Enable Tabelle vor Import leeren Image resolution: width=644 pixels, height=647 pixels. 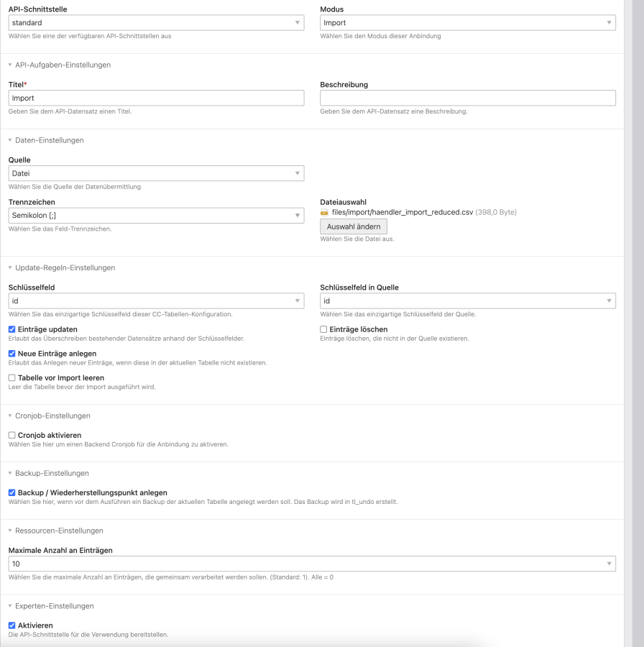tap(12, 378)
